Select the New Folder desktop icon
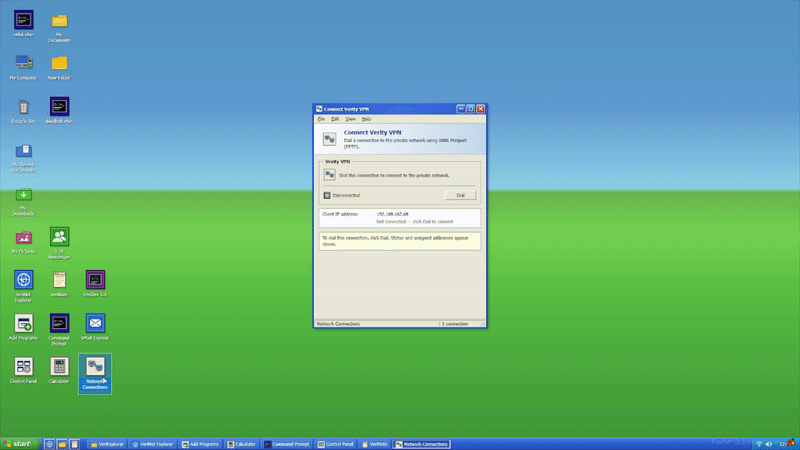This screenshot has width=800, height=450. 59,67
